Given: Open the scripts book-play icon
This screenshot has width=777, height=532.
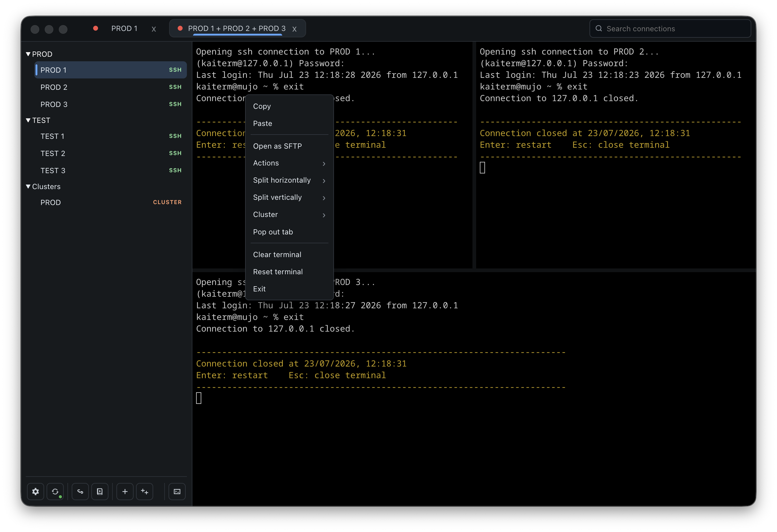Looking at the screenshot, I should (x=100, y=491).
